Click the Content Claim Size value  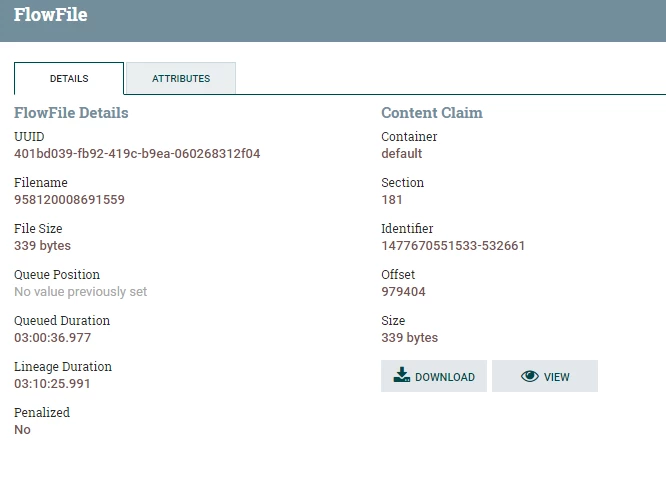click(409, 337)
